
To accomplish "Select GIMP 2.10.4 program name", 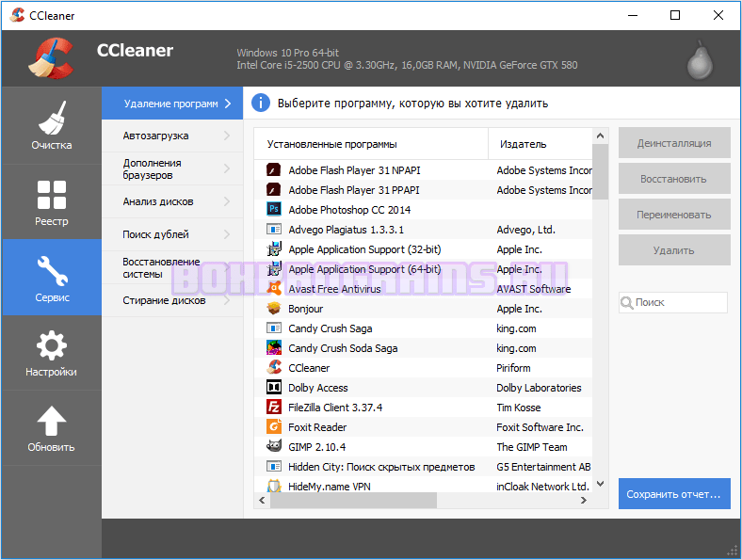I will click(x=316, y=447).
